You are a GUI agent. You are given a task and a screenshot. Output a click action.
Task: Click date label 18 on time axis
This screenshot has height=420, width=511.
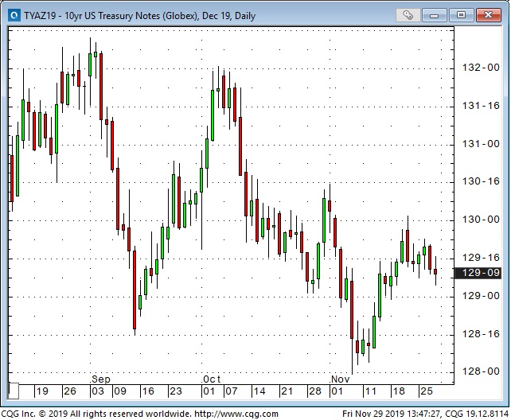pos(399,391)
